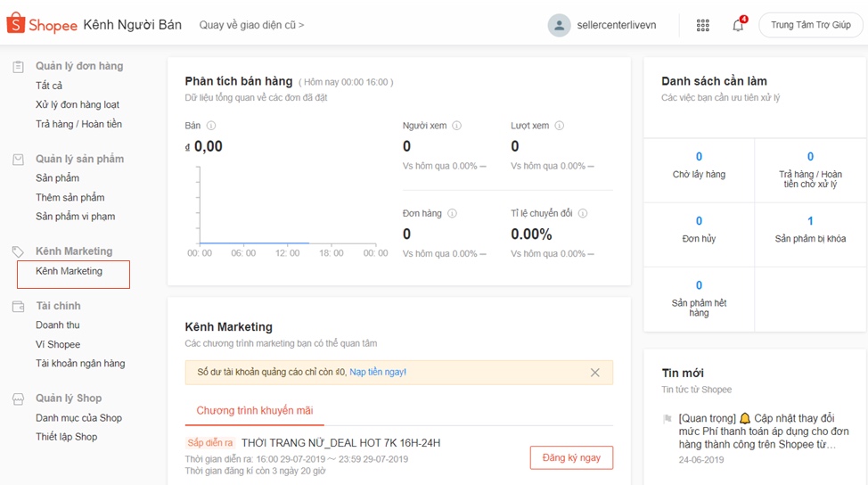
Task: Open Trung Tâm Trợ Giúp help center
Action: coord(810,25)
